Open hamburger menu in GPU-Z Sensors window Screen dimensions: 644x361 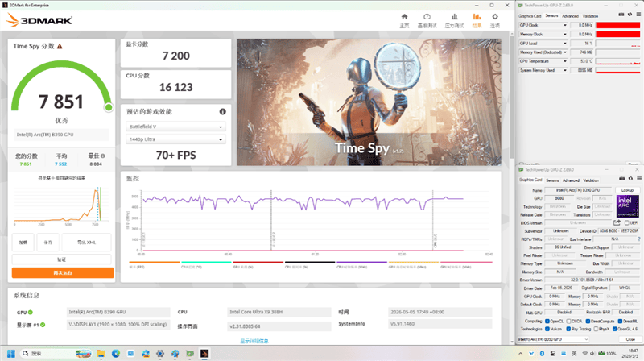[638, 15]
